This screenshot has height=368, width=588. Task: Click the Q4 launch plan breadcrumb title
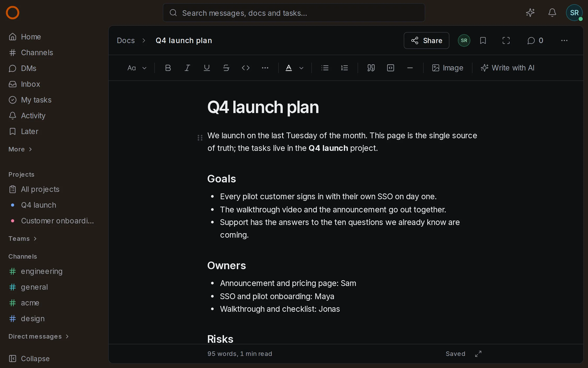(184, 40)
